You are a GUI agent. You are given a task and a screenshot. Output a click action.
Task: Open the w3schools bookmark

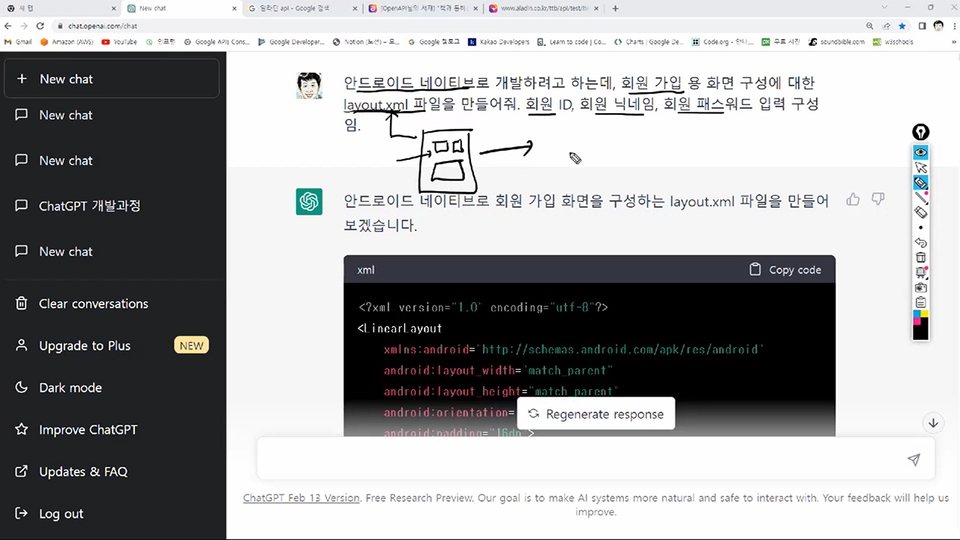coord(893,42)
